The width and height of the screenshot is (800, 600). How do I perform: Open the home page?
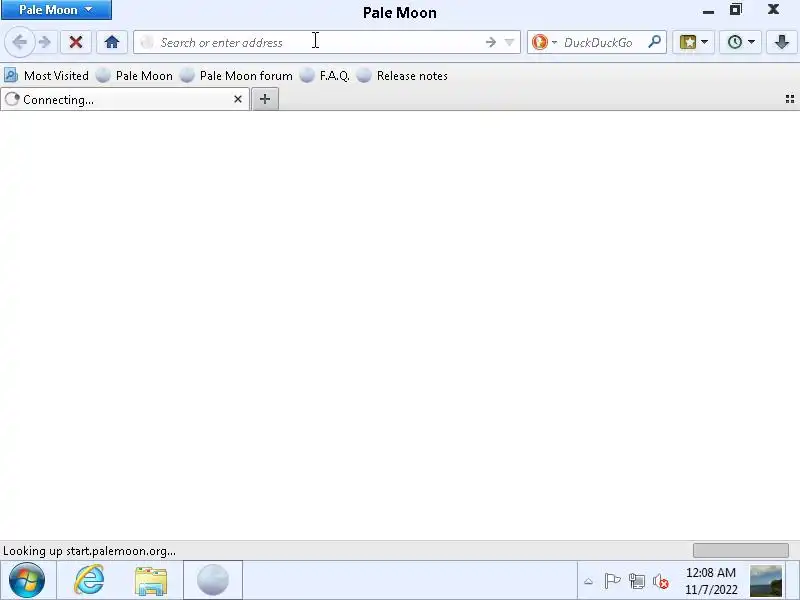tap(112, 42)
